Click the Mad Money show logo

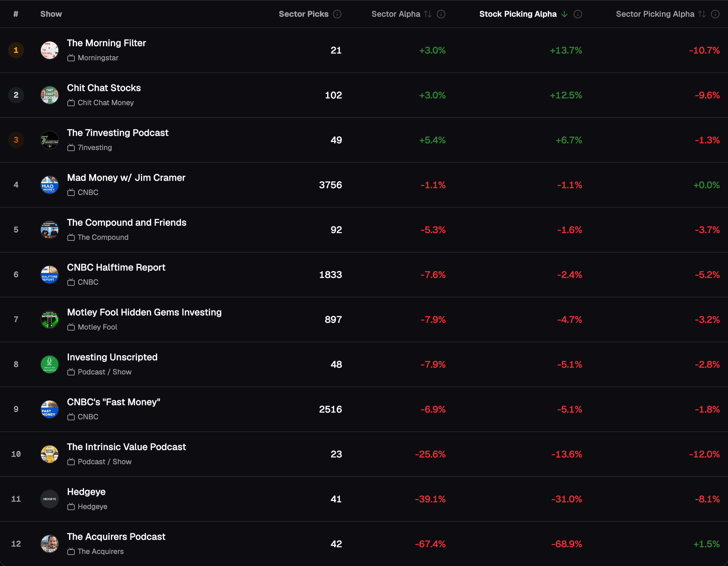(x=50, y=185)
